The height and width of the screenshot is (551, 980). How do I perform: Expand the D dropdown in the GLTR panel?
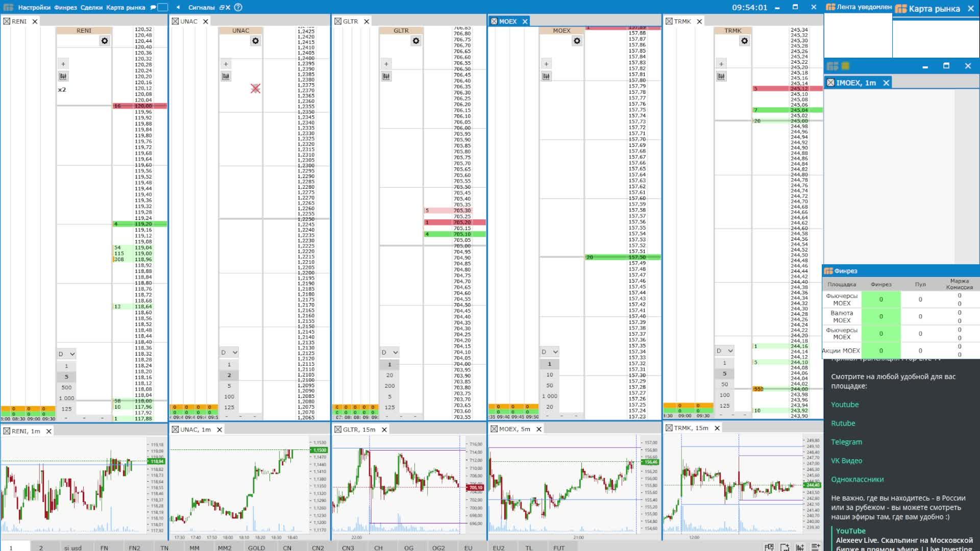click(389, 352)
